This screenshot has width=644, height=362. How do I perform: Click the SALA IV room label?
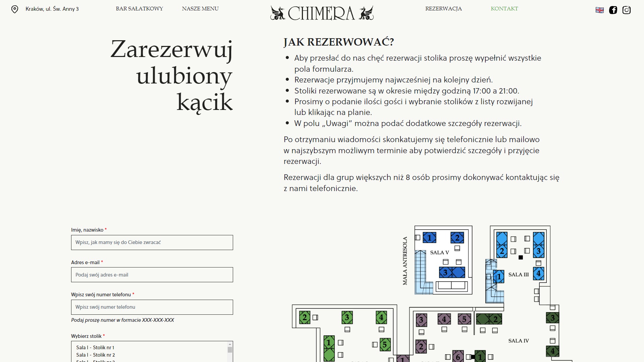[x=519, y=341]
